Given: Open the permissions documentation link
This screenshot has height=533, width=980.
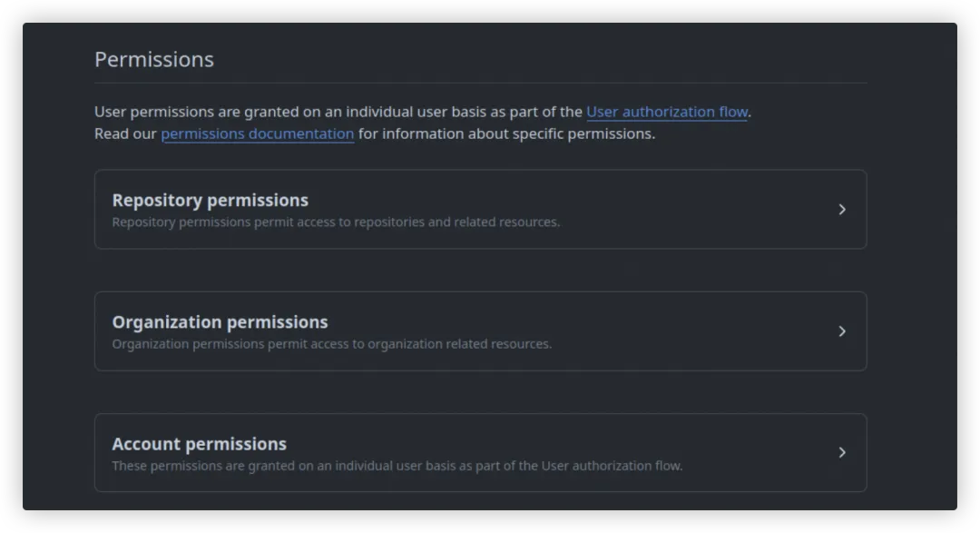Looking at the screenshot, I should tap(258, 133).
